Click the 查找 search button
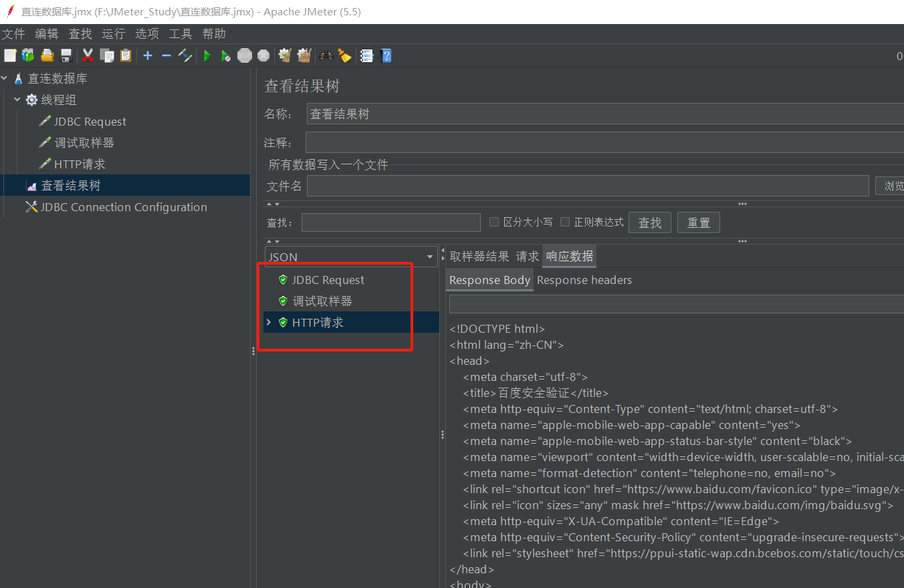The height and width of the screenshot is (588, 904). click(650, 223)
